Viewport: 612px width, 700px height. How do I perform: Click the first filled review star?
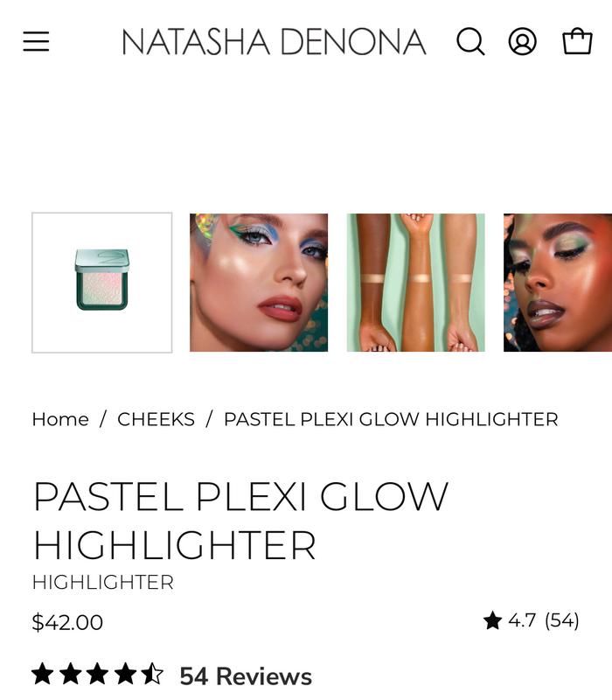pos(42,674)
